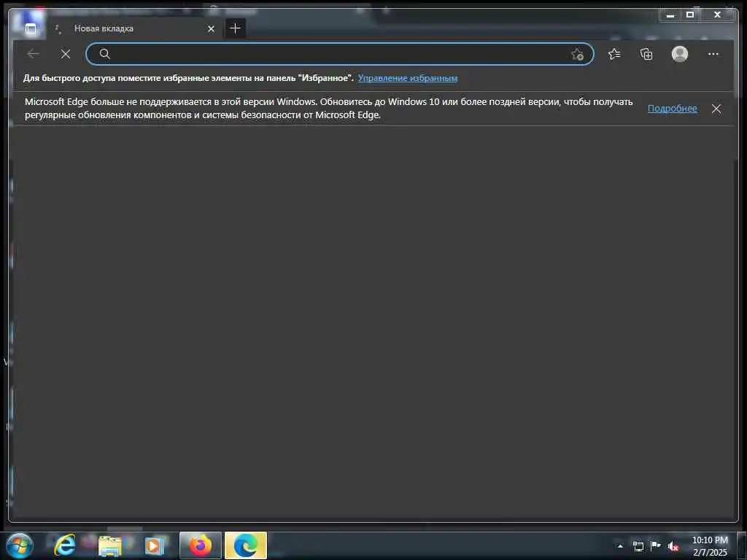Open the Favorites list icon
This screenshot has height=560, width=747.
click(614, 54)
